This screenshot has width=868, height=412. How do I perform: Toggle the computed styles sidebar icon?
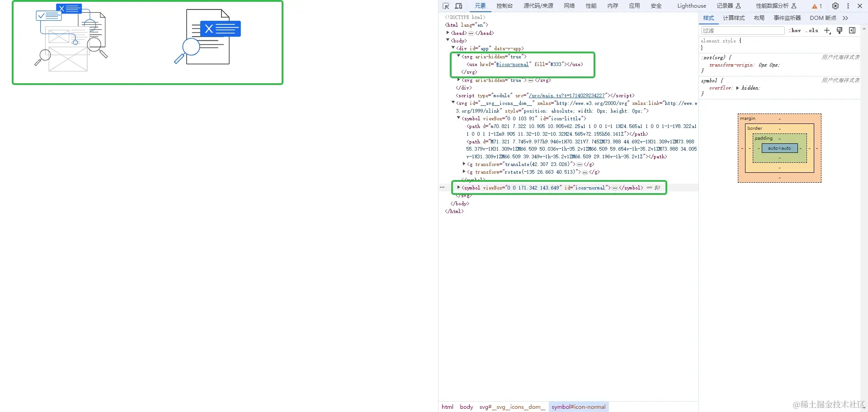pos(852,30)
